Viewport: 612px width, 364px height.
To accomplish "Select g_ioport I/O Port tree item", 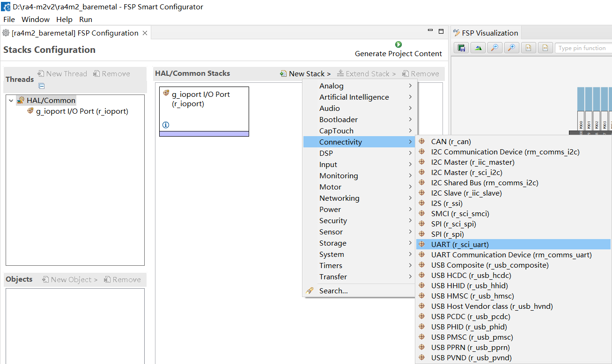I will coord(77,111).
